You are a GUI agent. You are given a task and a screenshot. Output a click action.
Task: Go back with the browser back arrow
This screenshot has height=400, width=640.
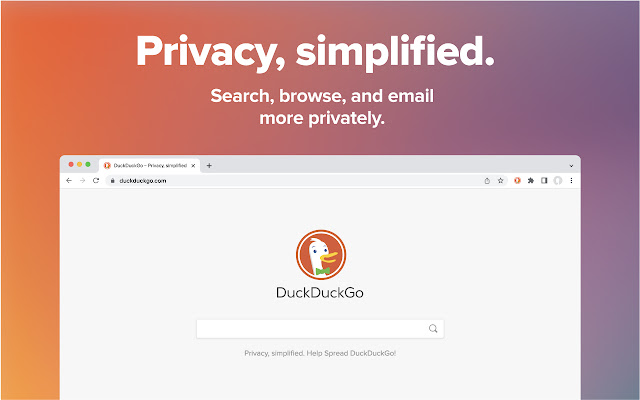69,180
